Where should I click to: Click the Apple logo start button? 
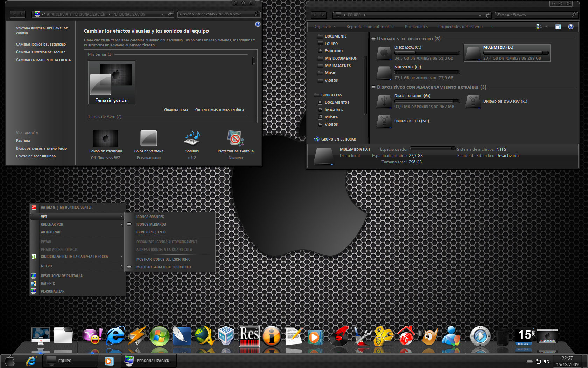coord(10,361)
